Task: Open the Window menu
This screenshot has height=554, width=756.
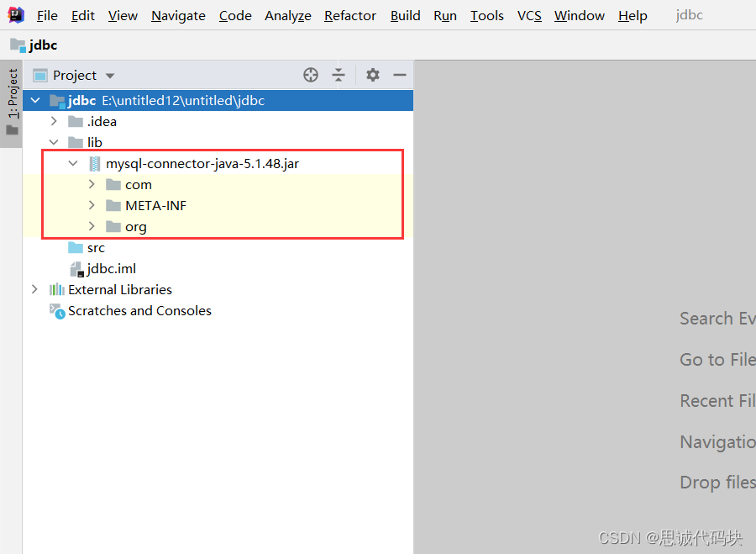Action: [x=579, y=16]
